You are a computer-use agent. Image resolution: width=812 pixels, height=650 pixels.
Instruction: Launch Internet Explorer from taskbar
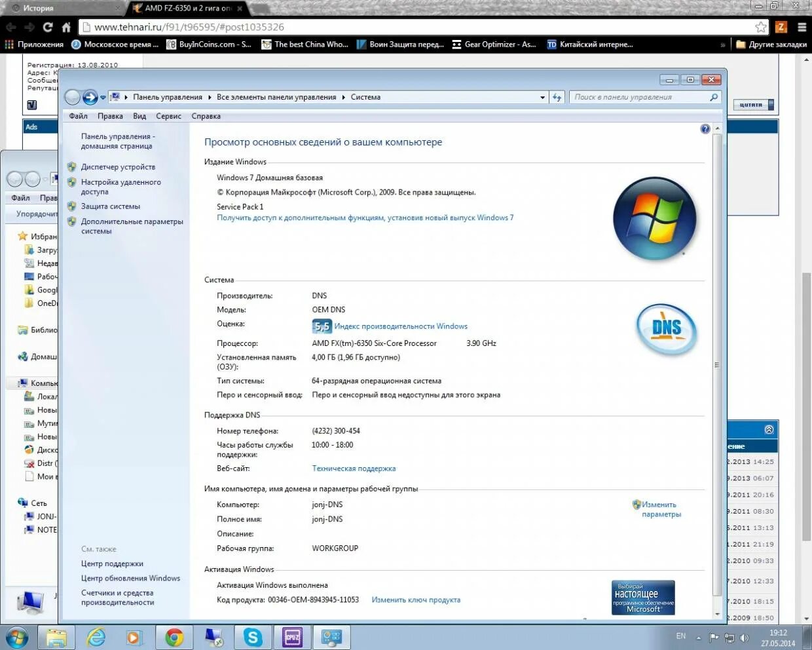96,638
